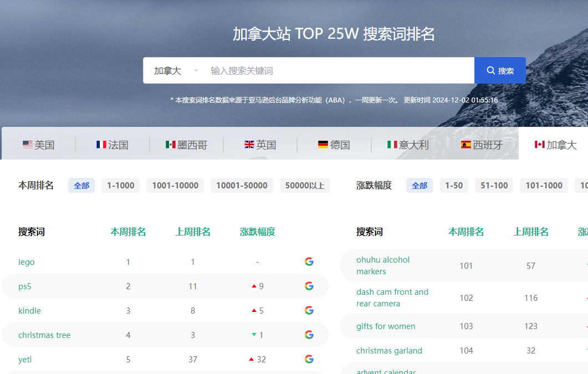Open Google search for ps5
Screen dimensions: 588x374
pos(309,286)
